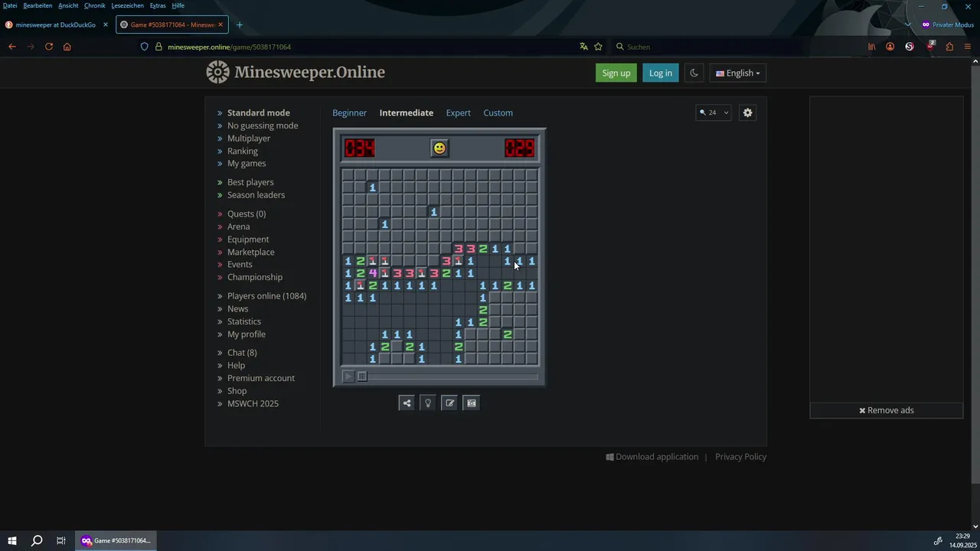
Task: Click the lightbulb hint icon
Action: 428,403
